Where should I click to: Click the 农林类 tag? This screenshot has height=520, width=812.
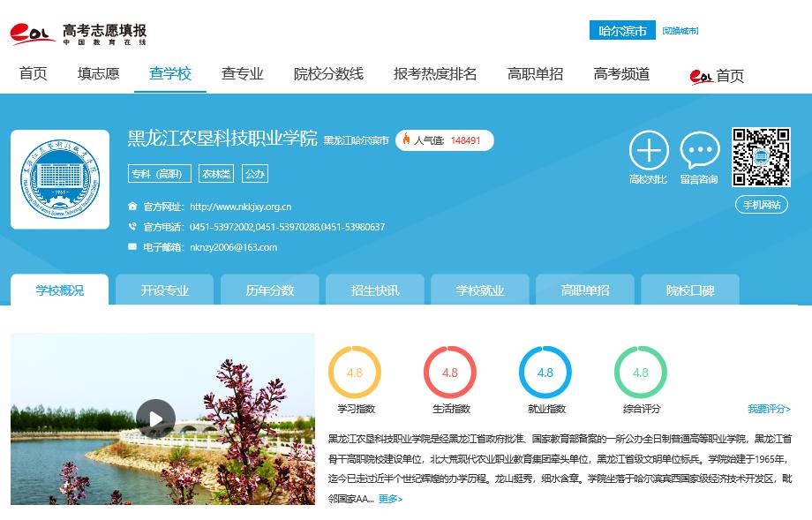click(216, 174)
